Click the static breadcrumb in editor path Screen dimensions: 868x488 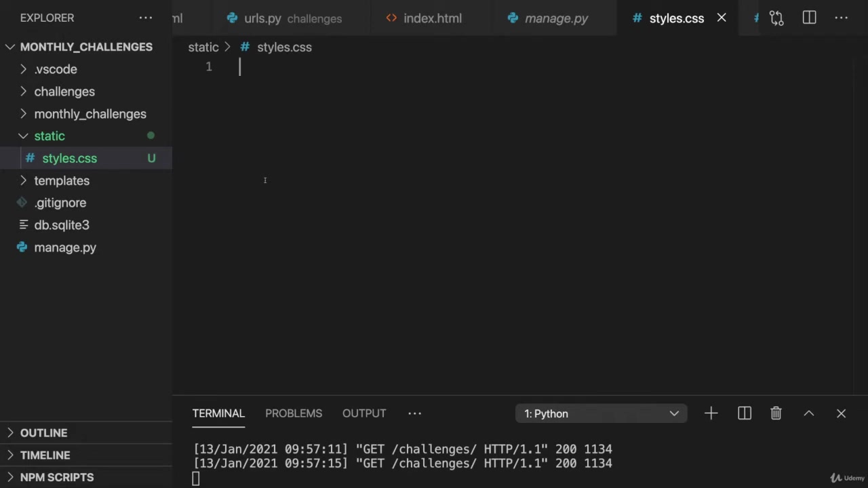coord(203,47)
